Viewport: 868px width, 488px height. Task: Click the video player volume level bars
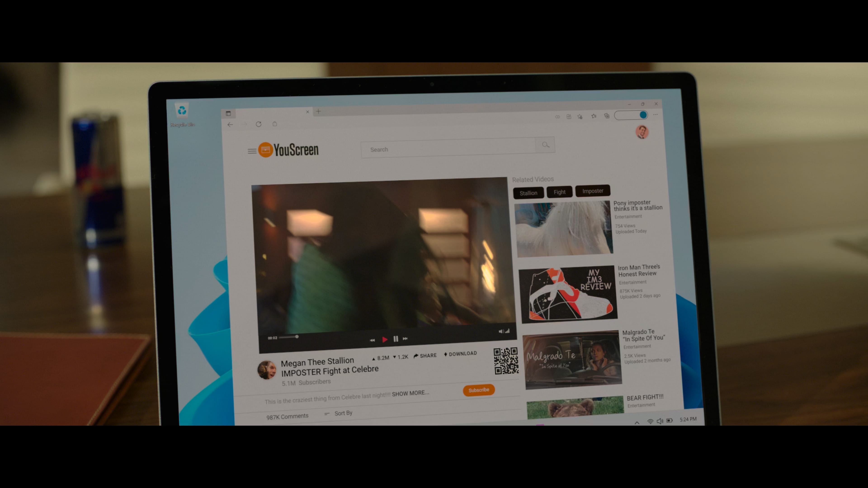(507, 331)
